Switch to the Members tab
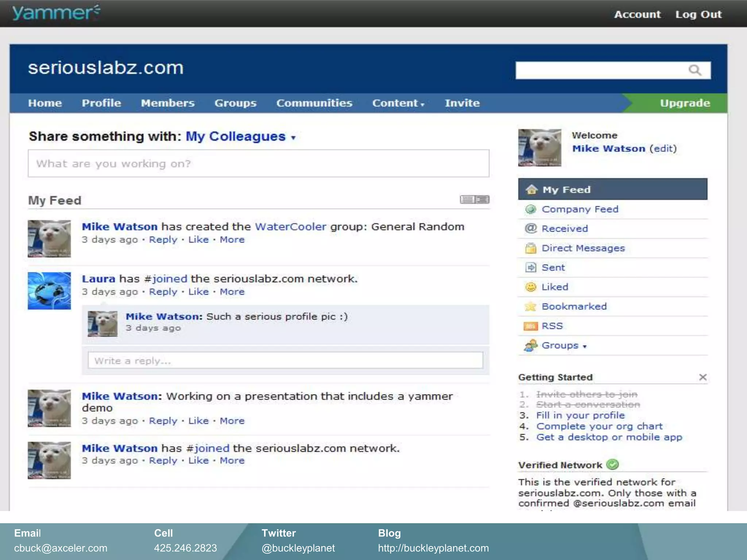Image resolution: width=747 pixels, height=560 pixels. (168, 103)
